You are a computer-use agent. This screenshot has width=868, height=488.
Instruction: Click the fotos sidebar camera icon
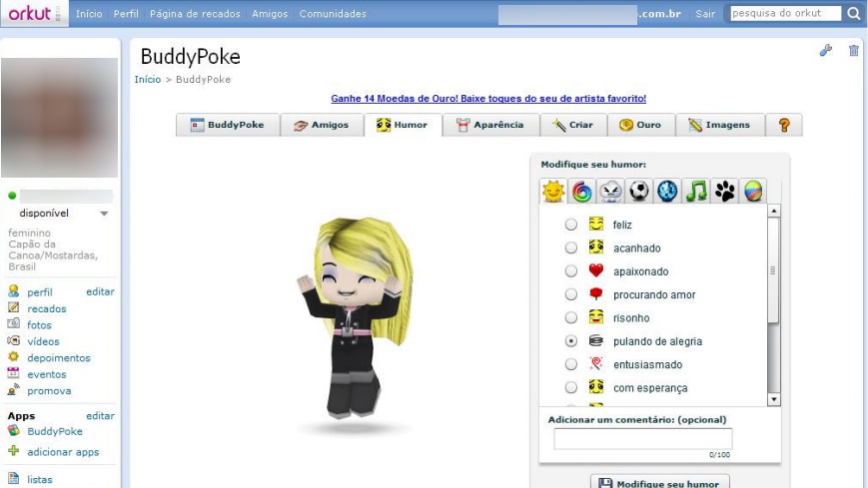(x=14, y=323)
